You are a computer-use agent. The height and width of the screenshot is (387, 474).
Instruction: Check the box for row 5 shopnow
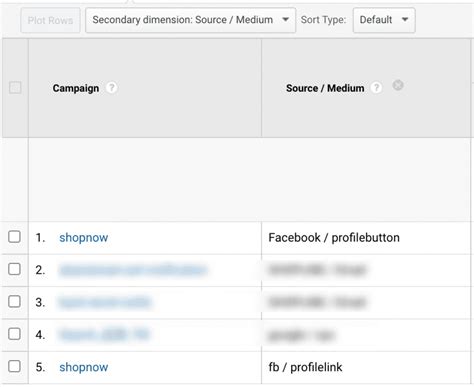14,366
